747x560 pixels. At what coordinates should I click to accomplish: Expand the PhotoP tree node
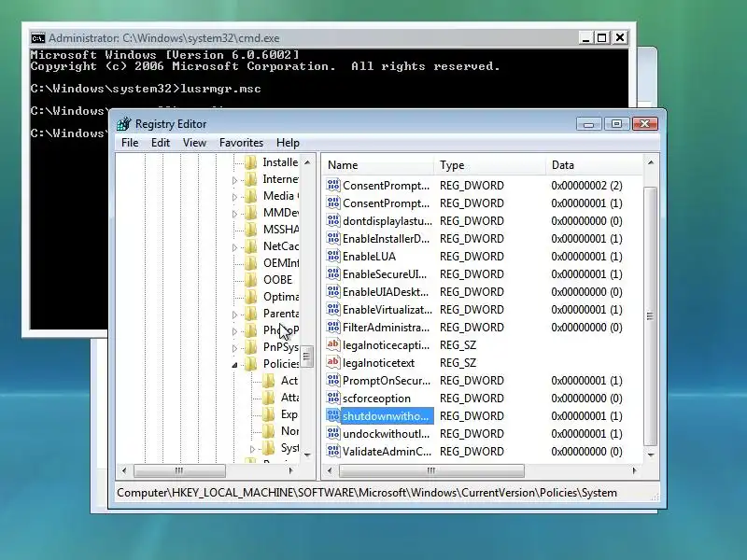[234, 331]
